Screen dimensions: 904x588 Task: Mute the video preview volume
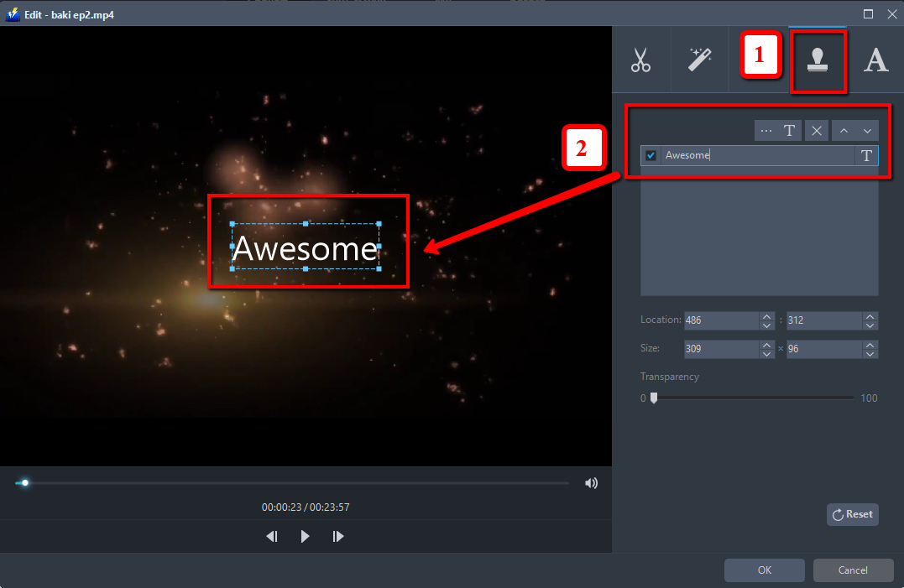pos(592,483)
